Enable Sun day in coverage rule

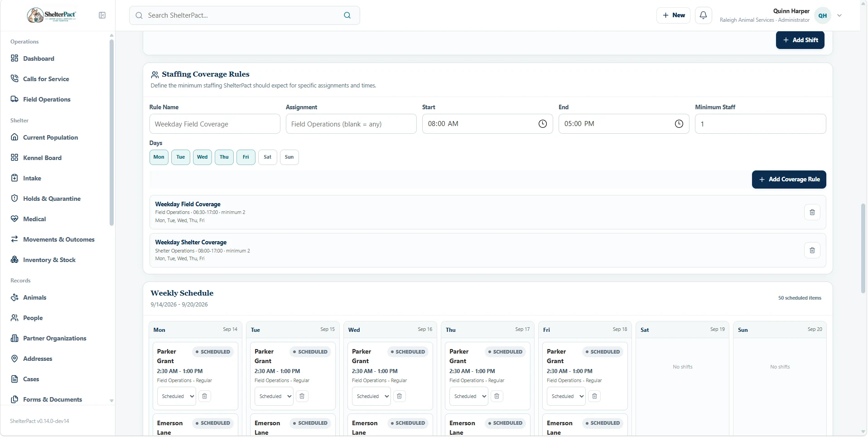289,157
